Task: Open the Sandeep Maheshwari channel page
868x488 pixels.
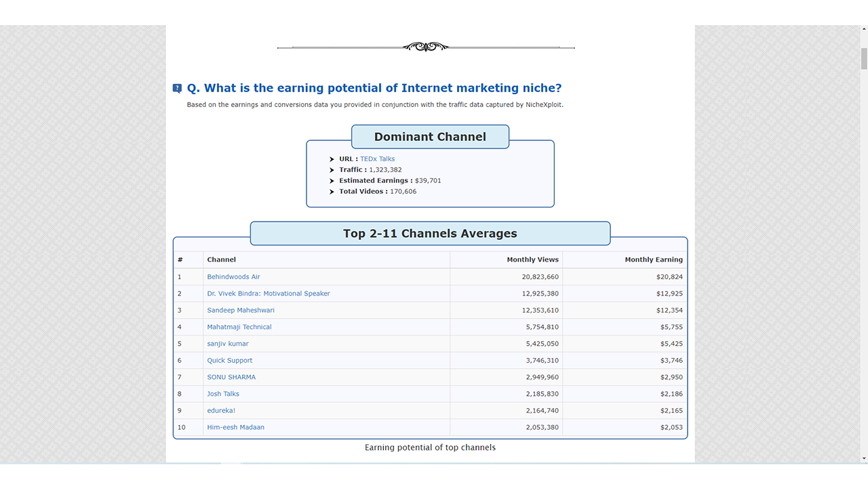Action: (x=241, y=310)
